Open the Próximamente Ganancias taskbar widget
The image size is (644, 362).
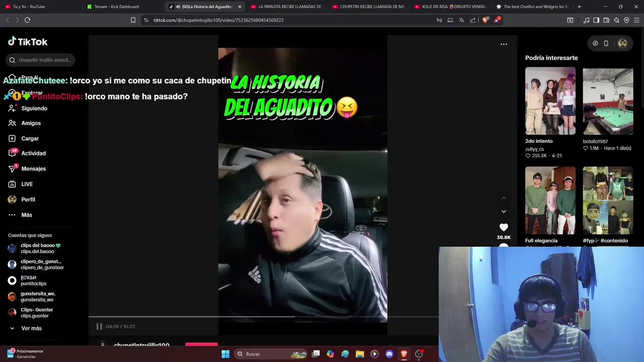click(25, 354)
